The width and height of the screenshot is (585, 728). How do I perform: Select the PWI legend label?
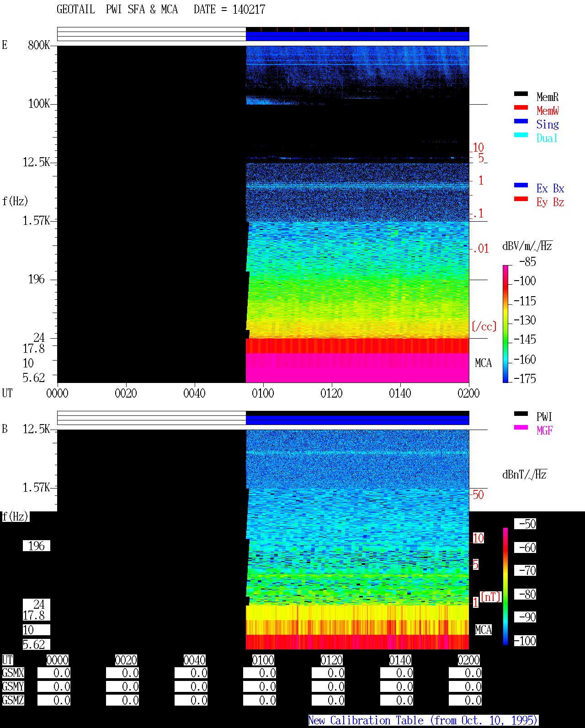545,417
